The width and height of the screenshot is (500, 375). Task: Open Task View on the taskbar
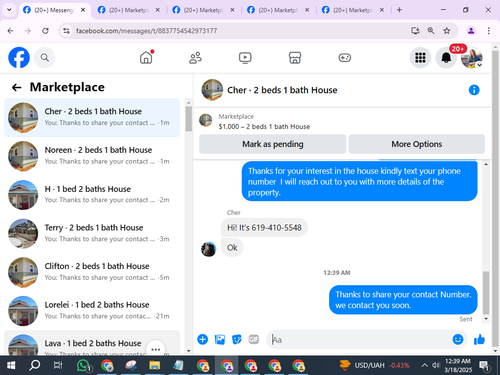(x=58, y=366)
